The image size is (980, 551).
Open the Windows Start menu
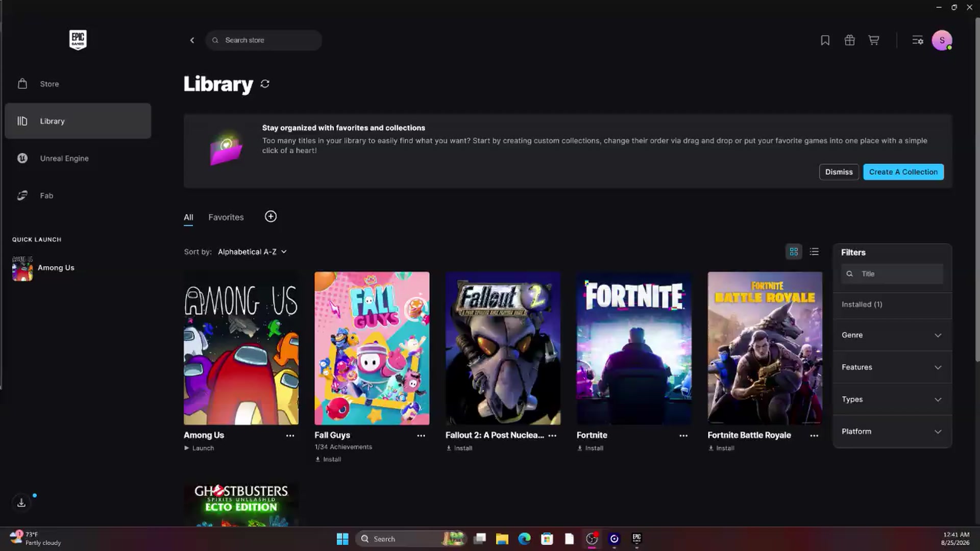[342, 539]
